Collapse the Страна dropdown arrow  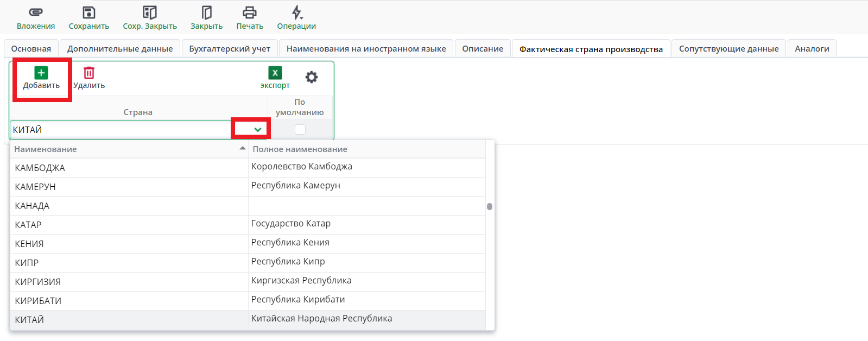258,129
